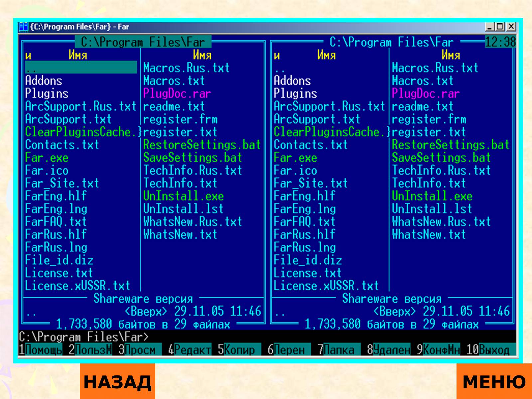This screenshot has width=532, height=399.
Task: Click right panel second Имя column header
Action: pyautogui.click(x=451, y=55)
